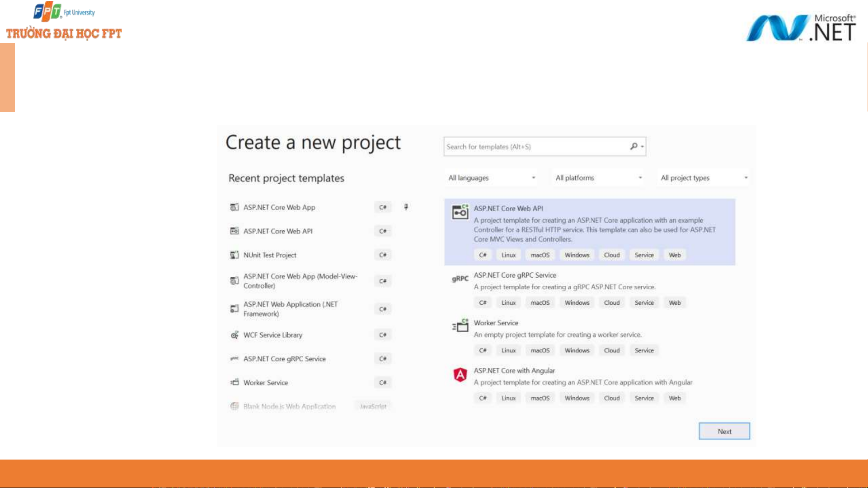Expand the All project types filter
This screenshot has width=868, height=488.
point(704,178)
